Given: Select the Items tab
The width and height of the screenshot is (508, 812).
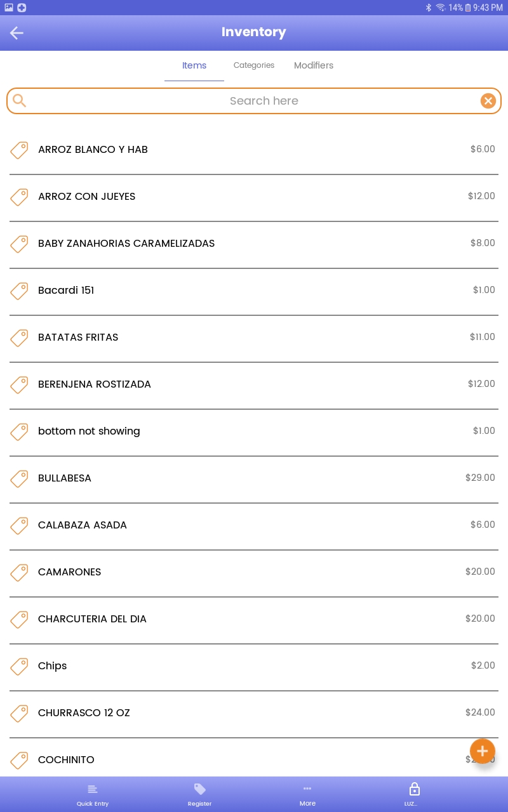Looking at the screenshot, I should (194, 65).
